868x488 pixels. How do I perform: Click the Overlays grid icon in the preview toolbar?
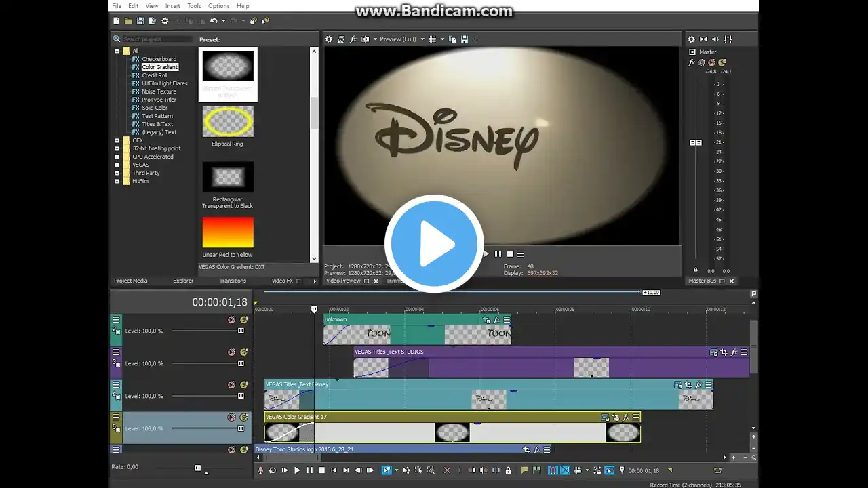point(432,39)
